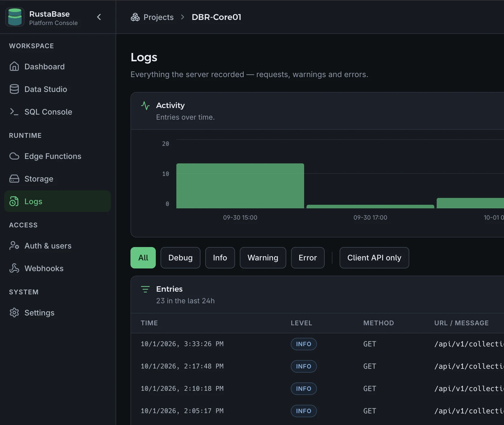Open the log entry at 3:33:26 PM
Viewport: 504px width, 425px height.
pyautogui.click(x=318, y=344)
